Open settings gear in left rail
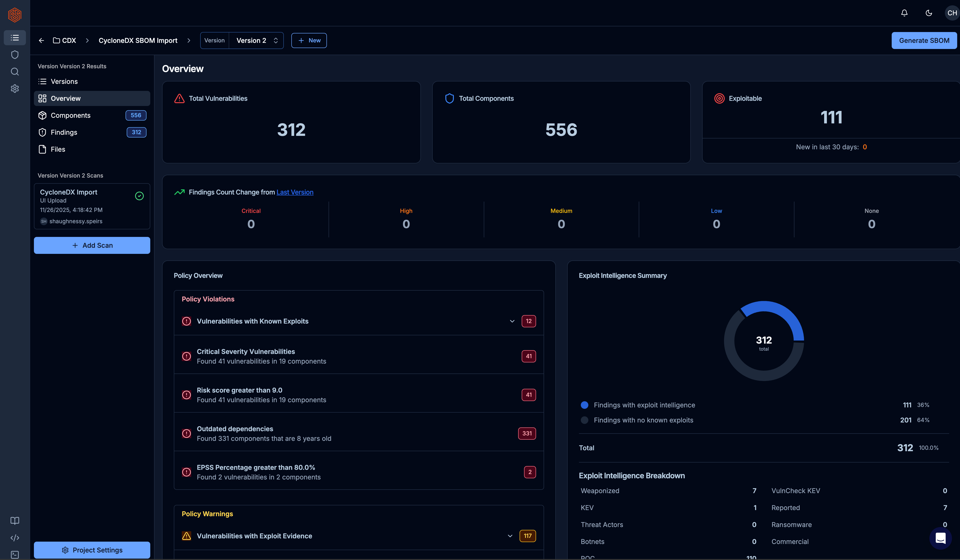Image resolution: width=960 pixels, height=560 pixels. click(x=15, y=88)
